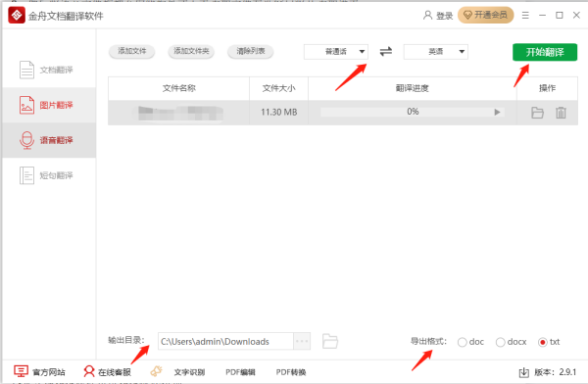The height and width of the screenshot is (384, 588).
Task: Open the PDF转换 link
Action: point(291,372)
